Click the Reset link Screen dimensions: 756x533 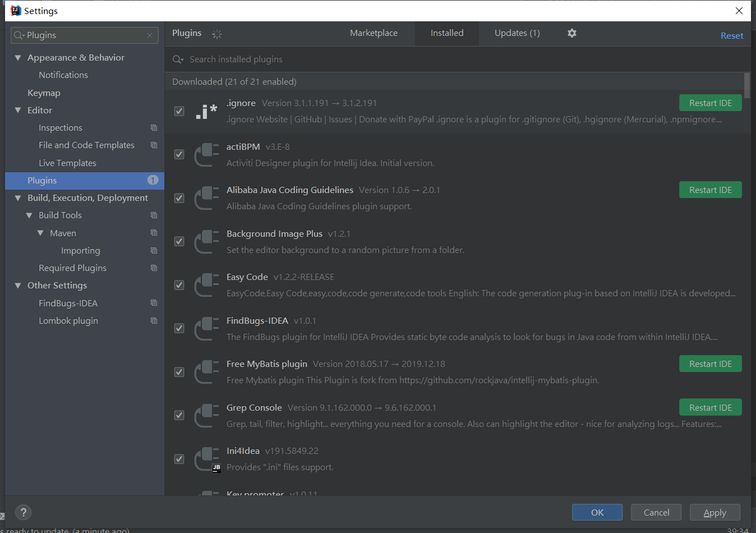click(x=732, y=35)
